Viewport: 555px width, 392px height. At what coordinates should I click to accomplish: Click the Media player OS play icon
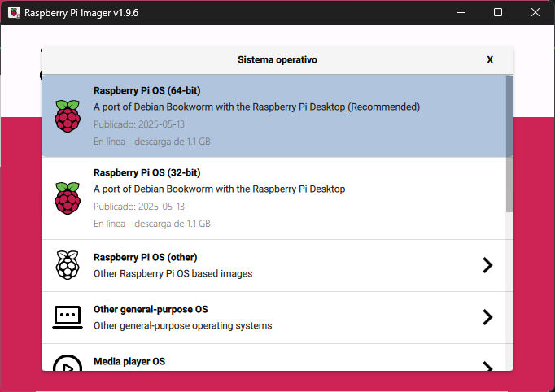pyautogui.click(x=68, y=364)
